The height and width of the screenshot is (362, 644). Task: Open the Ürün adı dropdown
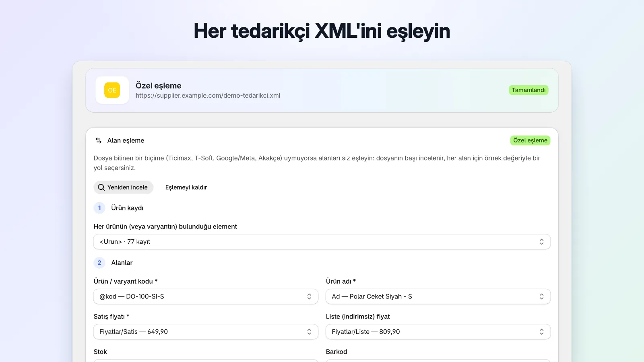[x=438, y=296]
